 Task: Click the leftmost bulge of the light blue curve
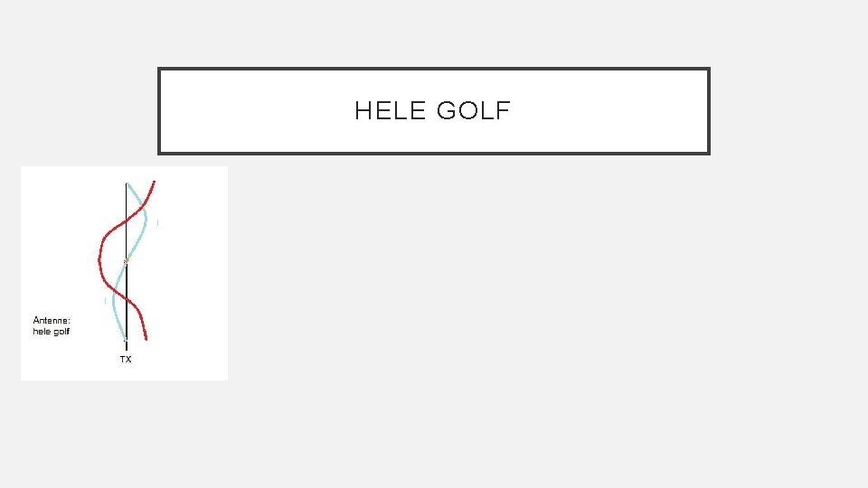[x=114, y=303]
